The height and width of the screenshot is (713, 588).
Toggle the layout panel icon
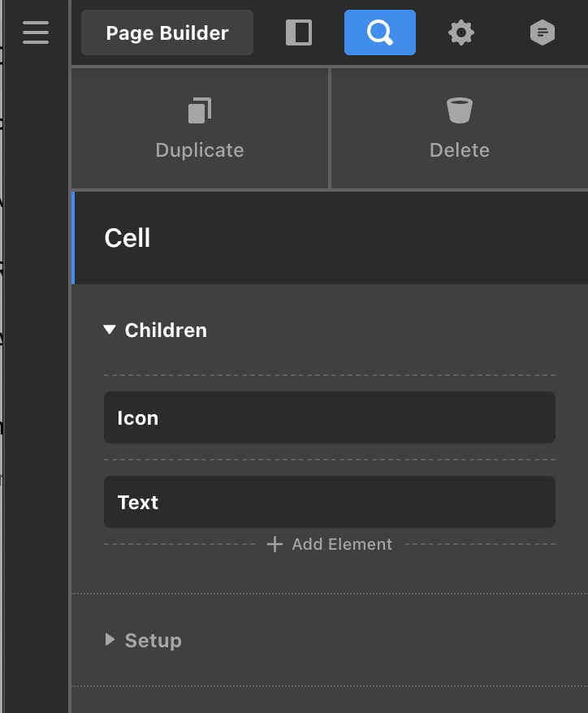click(x=299, y=32)
